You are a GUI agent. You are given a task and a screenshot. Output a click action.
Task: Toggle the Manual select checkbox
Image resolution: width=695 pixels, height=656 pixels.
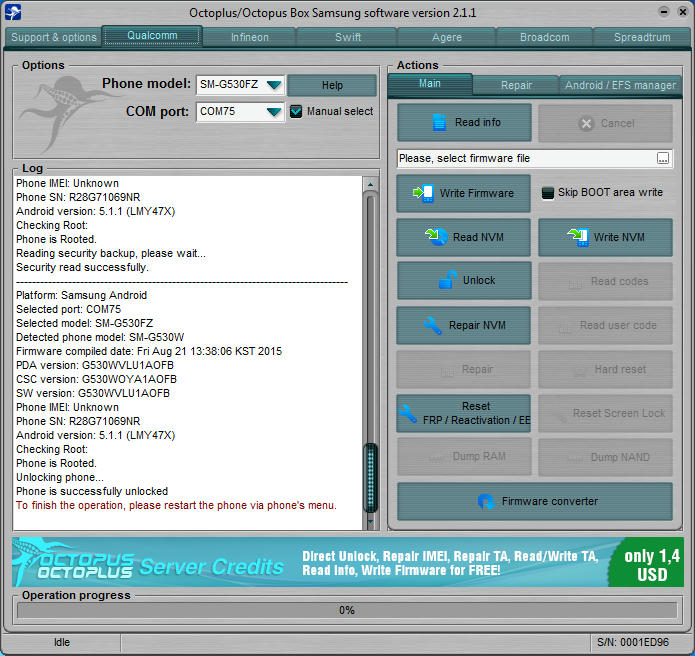click(296, 111)
